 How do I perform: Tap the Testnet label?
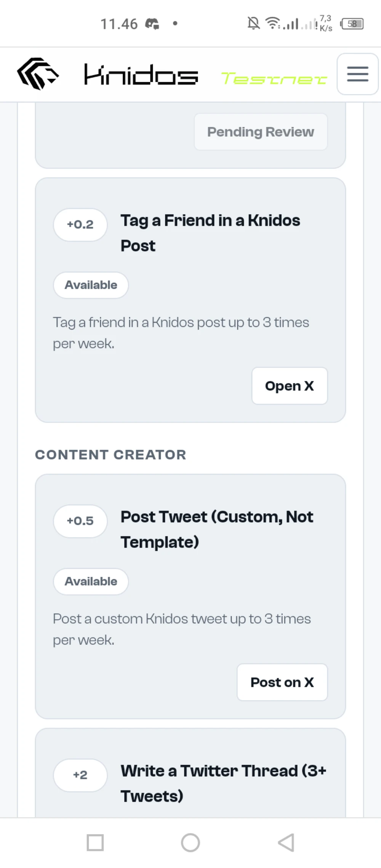(x=274, y=78)
